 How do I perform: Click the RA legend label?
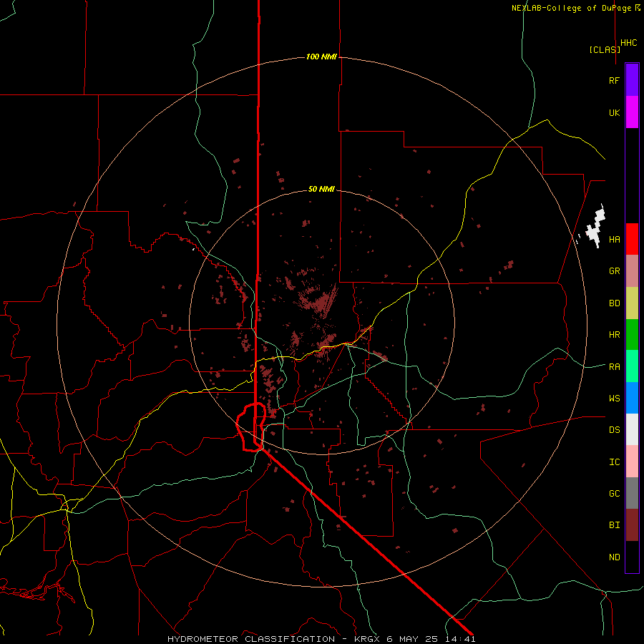coord(614,367)
